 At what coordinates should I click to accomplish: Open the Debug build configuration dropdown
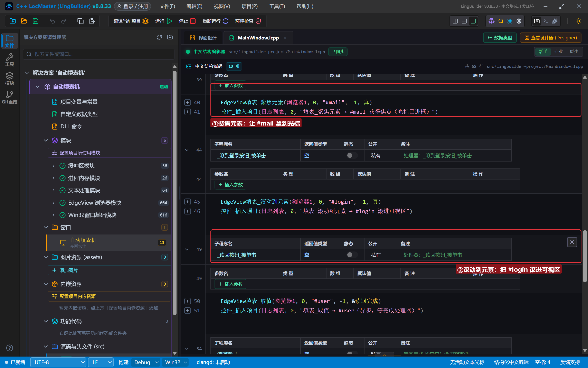146,362
